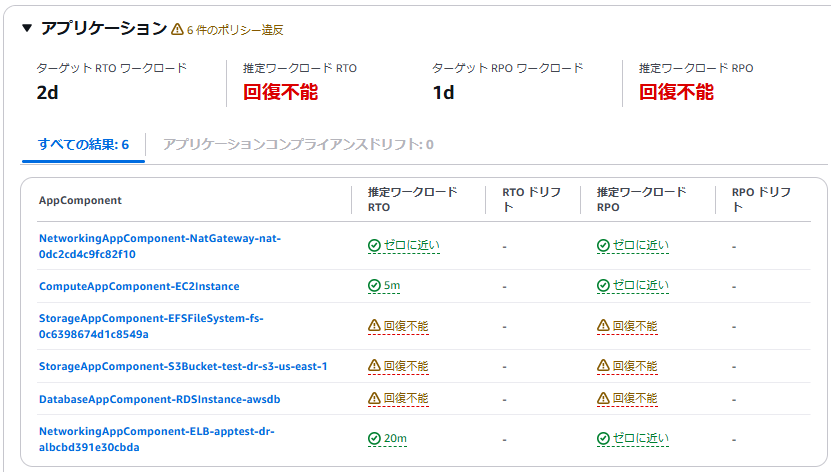Click the 推定ワークロード RPO column header
Screen dimensions: 831x472
[641, 200]
